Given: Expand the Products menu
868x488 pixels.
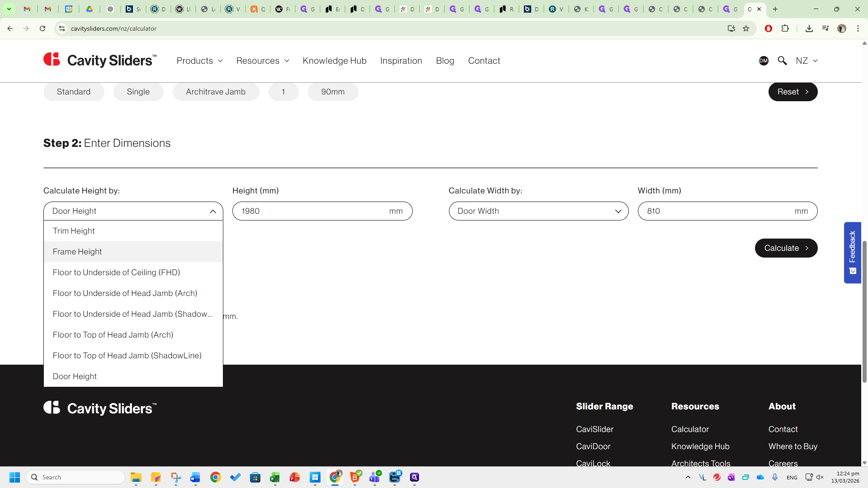Looking at the screenshot, I should point(199,61).
